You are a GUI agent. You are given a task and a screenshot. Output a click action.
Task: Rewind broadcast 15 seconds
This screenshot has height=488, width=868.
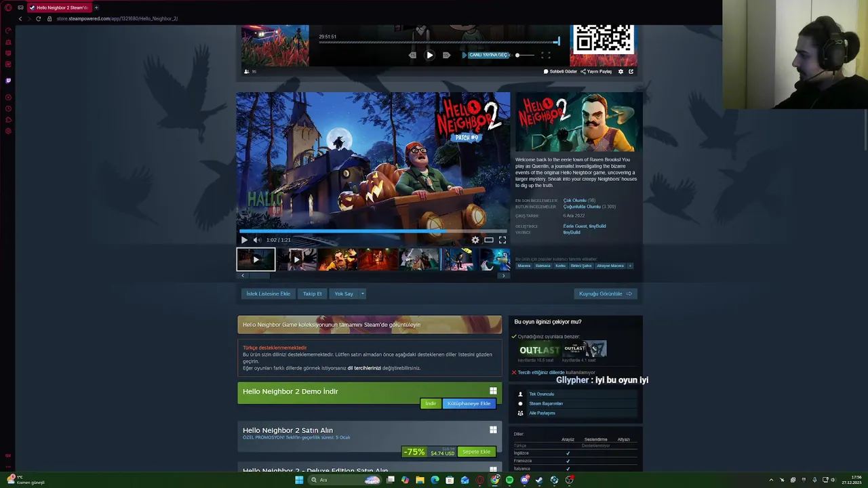412,55
